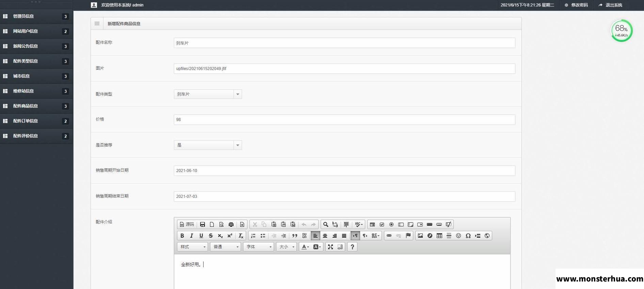The width and height of the screenshot is (644, 289).
Task: Toggle Subscript formatting in editor
Action: click(220, 236)
